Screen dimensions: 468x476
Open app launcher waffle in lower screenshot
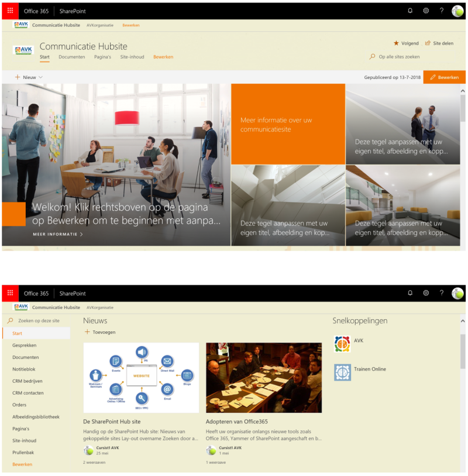(10, 293)
